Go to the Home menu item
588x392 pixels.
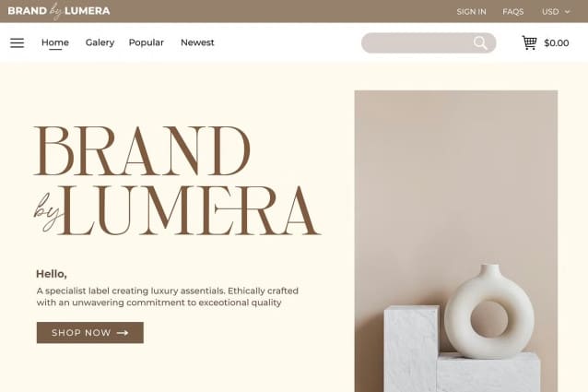coord(55,42)
